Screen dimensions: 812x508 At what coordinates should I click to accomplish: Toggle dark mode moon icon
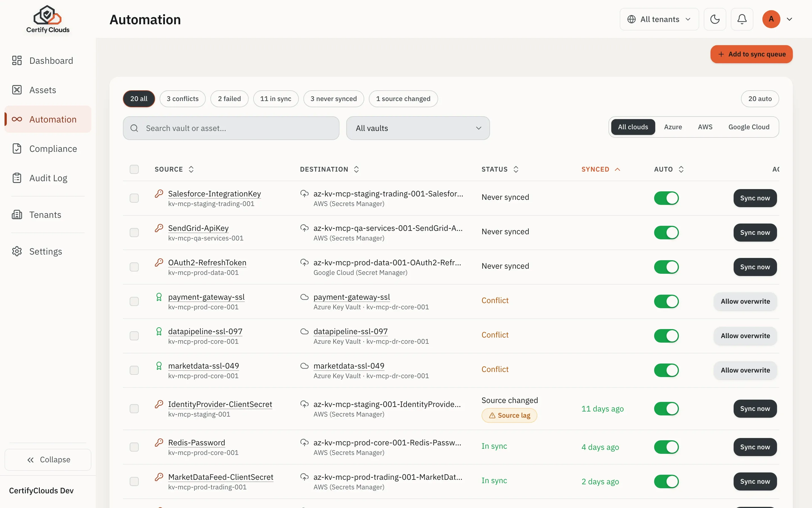715,19
